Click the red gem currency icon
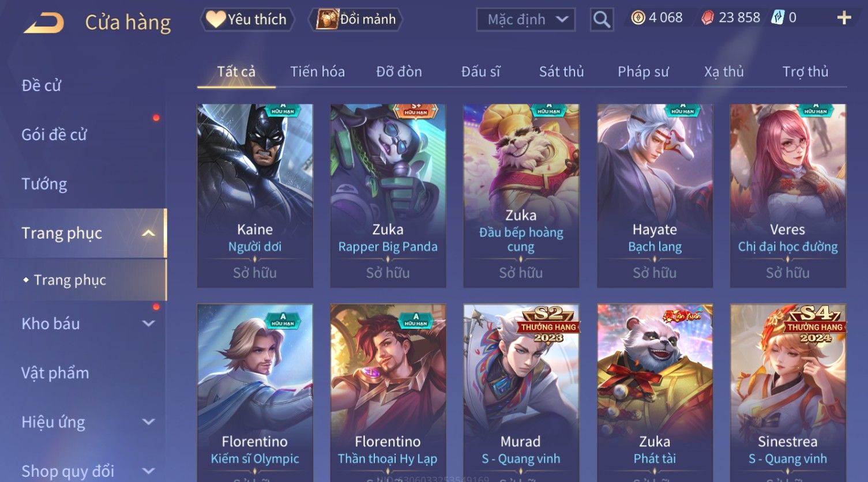 pos(707,18)
